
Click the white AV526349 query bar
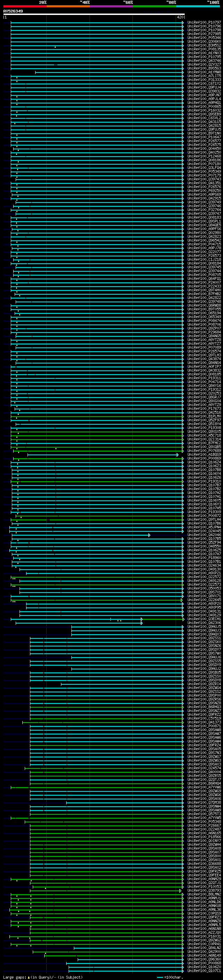(94, 15)
